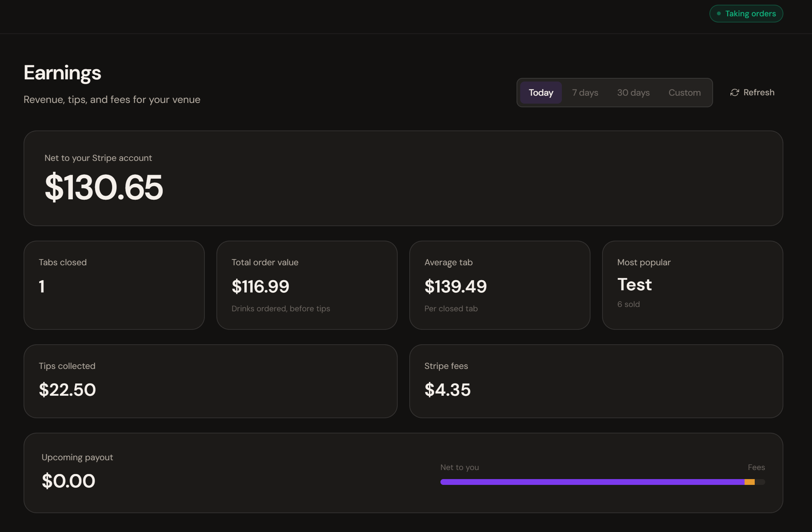Click the $139.49 average tab amount
Viewport: 812px width, 532px height.
(455, 286)
